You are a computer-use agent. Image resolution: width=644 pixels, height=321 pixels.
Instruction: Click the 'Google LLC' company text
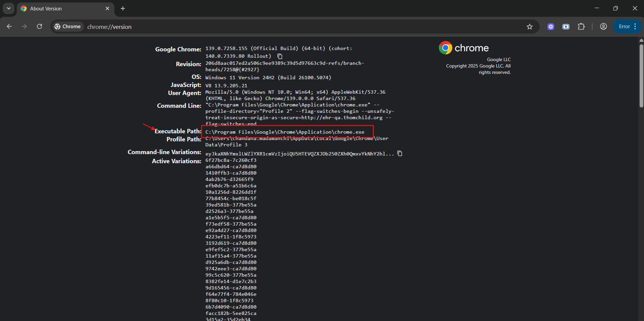[499, 59]
